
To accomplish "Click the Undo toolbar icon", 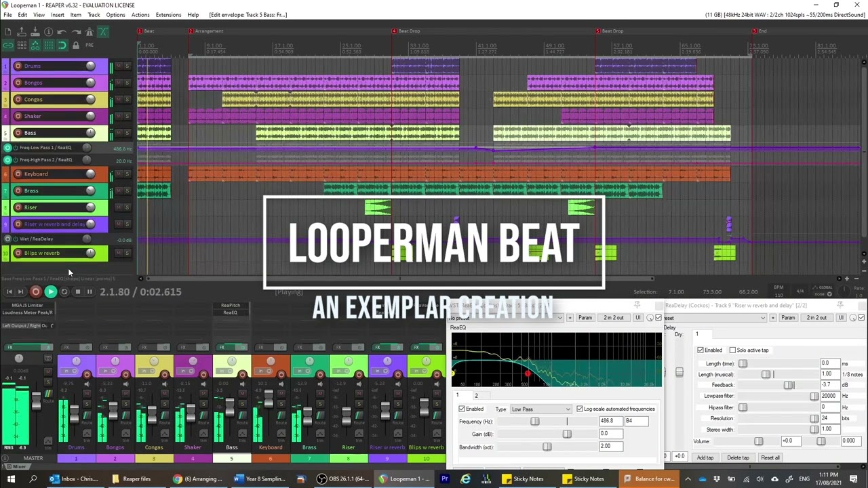I will click(x=62, y=32).
